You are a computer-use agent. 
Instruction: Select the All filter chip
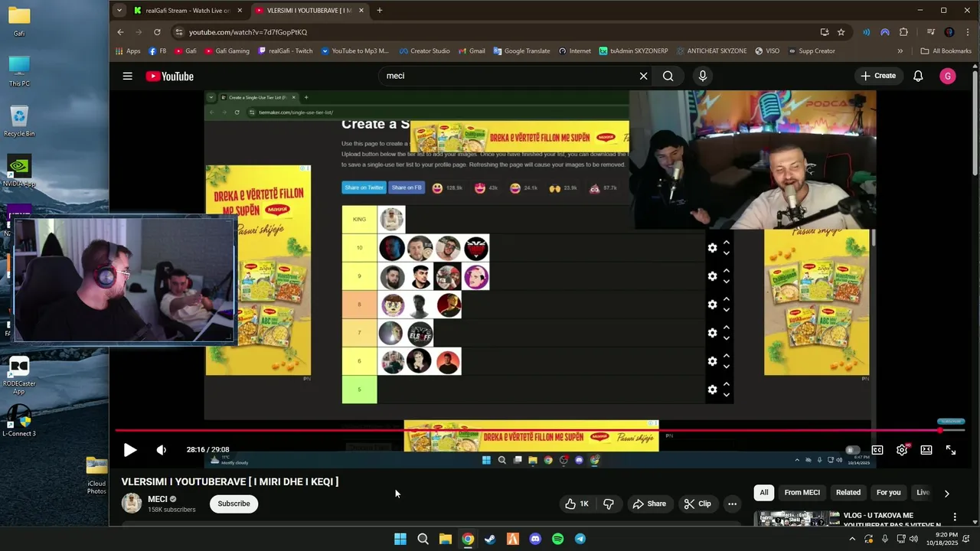tap(763, 493)
